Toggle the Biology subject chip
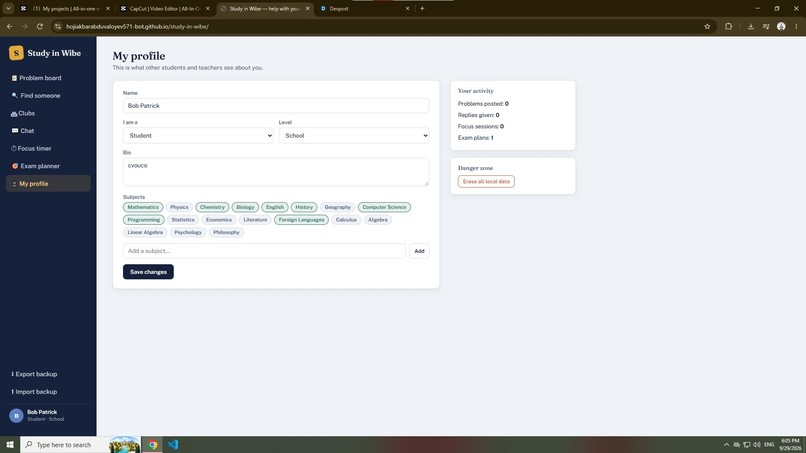 click(245, 207)
